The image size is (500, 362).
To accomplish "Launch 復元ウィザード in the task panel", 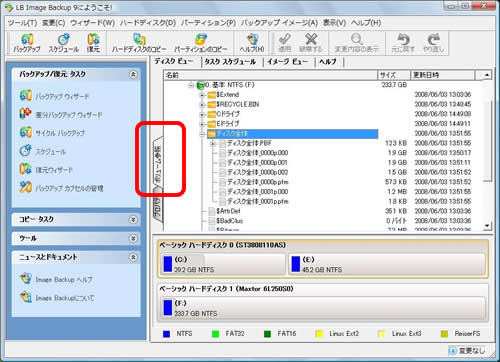I will [x=46, y=169].
